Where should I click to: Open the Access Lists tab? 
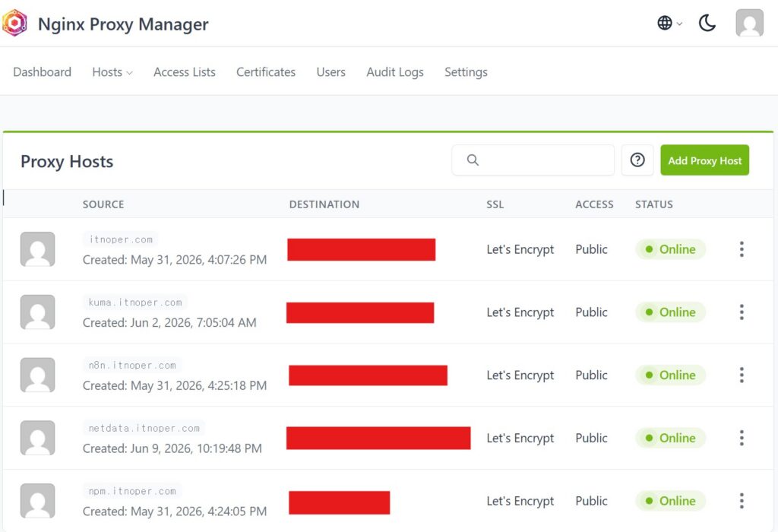pyautogui.click(x=185, y=72)
